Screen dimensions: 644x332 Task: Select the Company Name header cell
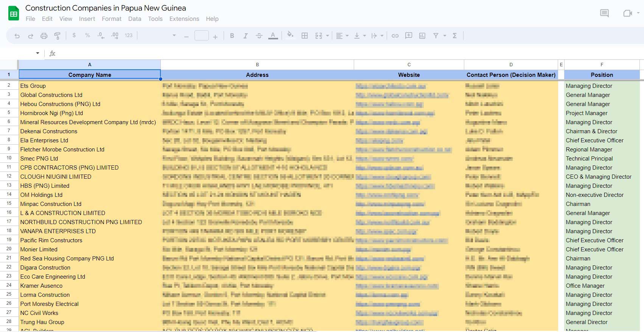point(90,75)
